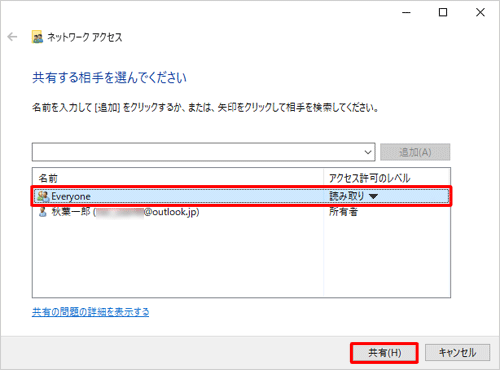Click the キャンセル button
Screen dimensions: 500x370
click(x=457, y=353)
